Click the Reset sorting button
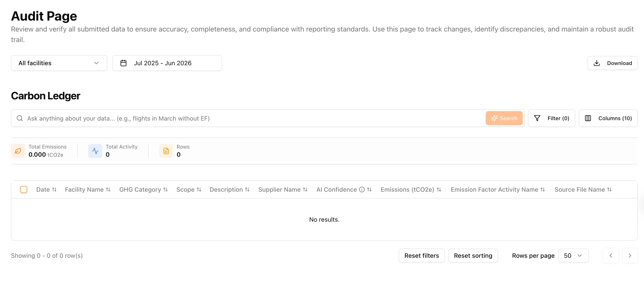The image size is (644, 291). pos(473,255)
